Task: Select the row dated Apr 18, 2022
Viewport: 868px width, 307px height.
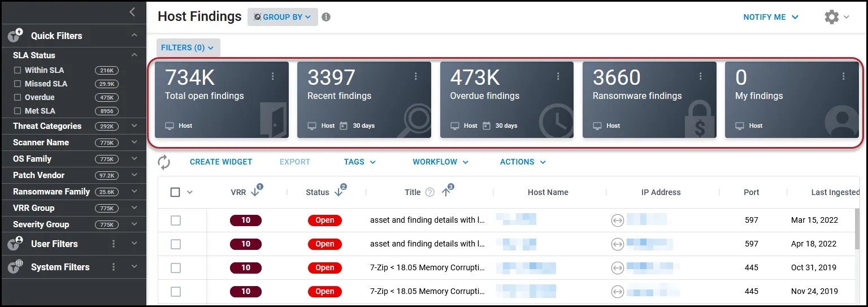Action: pyautogui.click(x=176, y=244)
